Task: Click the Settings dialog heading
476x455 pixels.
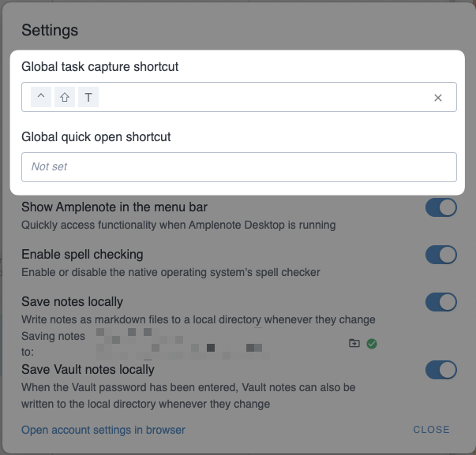Action: (x=50, y=31)
